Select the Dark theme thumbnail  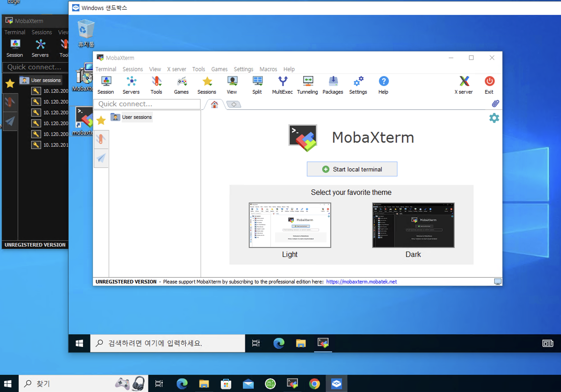413,225
